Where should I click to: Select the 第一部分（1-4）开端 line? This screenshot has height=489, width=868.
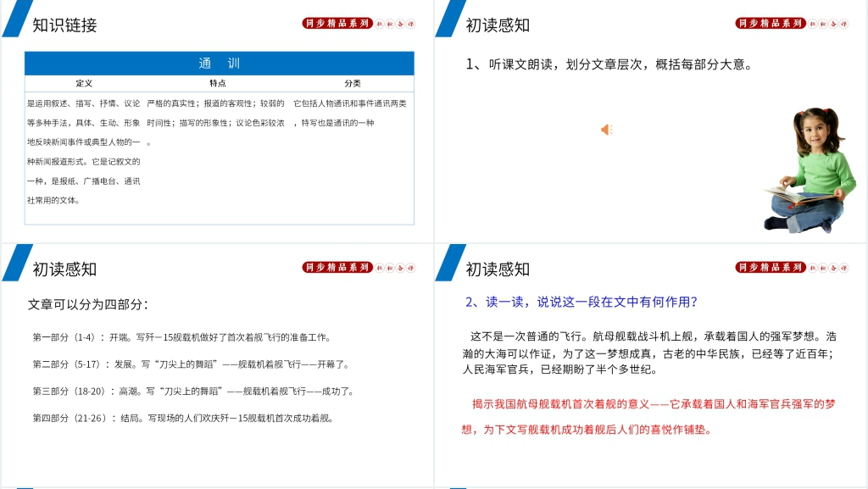(181, 336)
